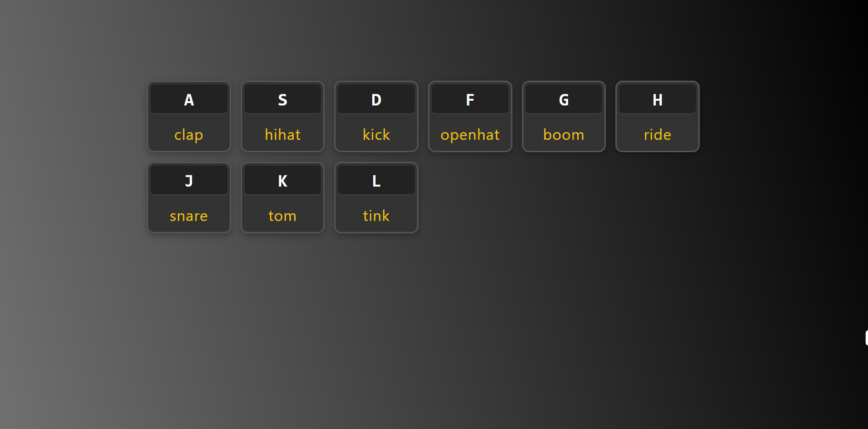Play the clap sound label
Image resolution: width=868 pixels, height=429 pixels.
tap(189, 135)
